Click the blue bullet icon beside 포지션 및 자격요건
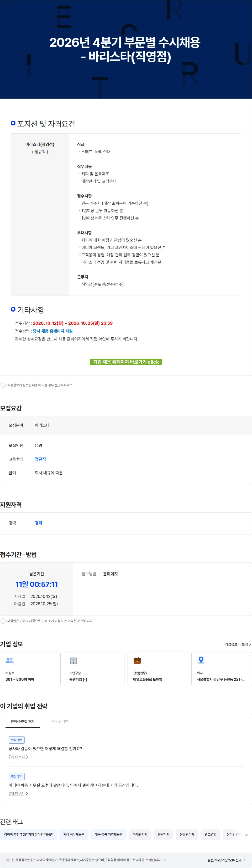252x868 pixels. 13,123
